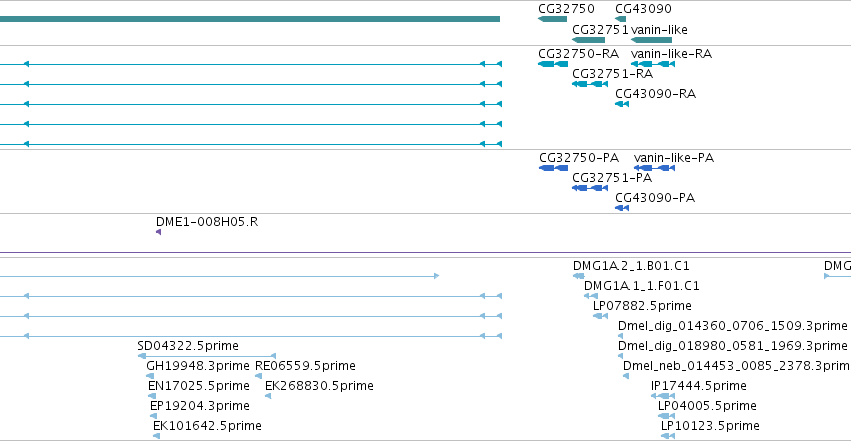This screenshot has width=851, height=441.
Task: Click the CG32751-RA transcript label
Action: click(x=612, y=74)
